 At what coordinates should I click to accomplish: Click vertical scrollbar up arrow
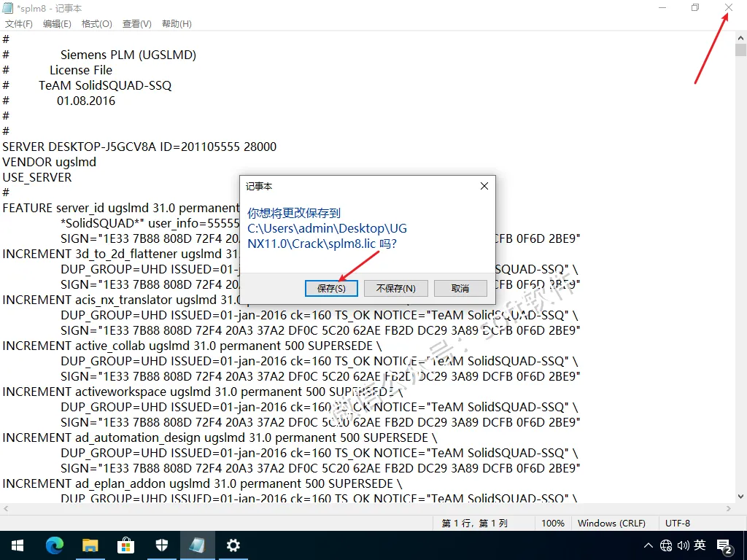(x=741, y=37)
